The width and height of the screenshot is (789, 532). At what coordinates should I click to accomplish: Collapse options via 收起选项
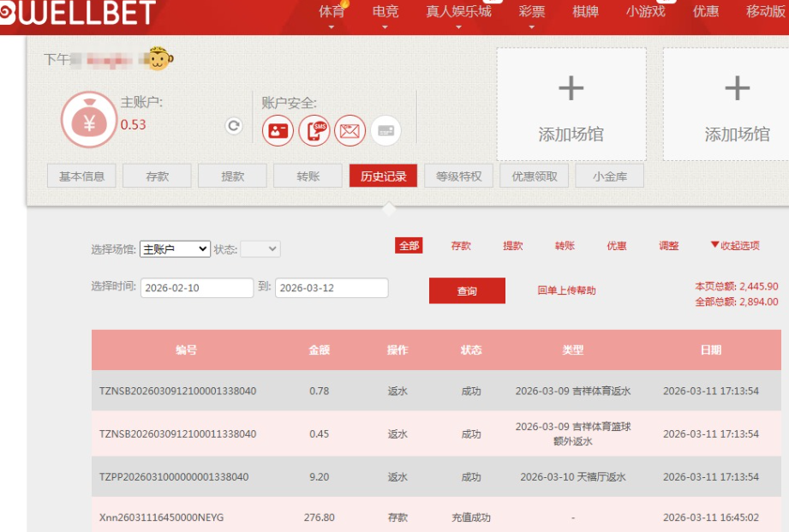pos(737,247)
